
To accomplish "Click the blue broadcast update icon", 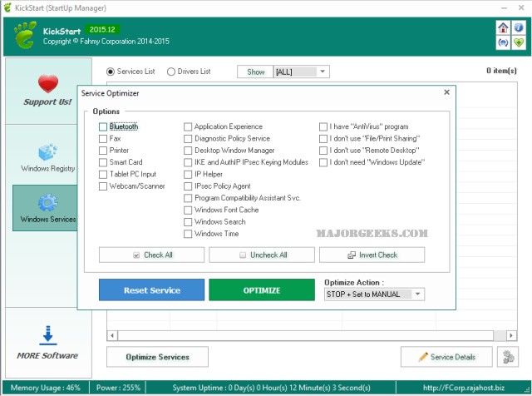I will point(503,43).
